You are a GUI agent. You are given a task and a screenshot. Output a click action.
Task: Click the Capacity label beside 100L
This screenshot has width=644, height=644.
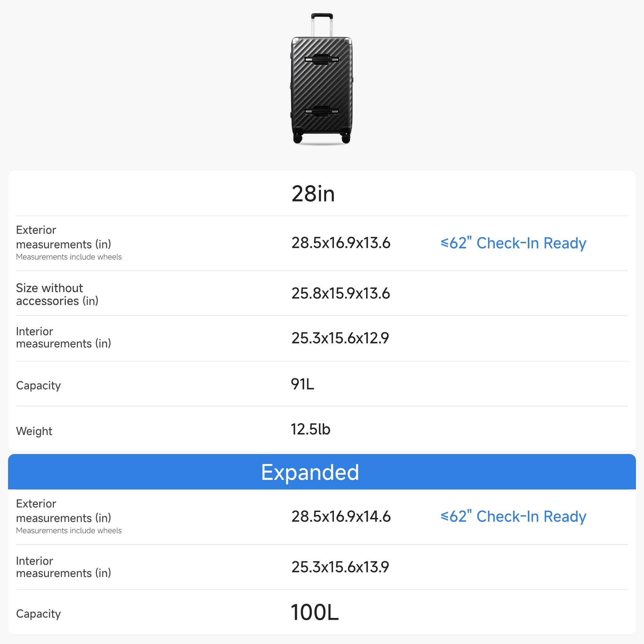[38, 614]
